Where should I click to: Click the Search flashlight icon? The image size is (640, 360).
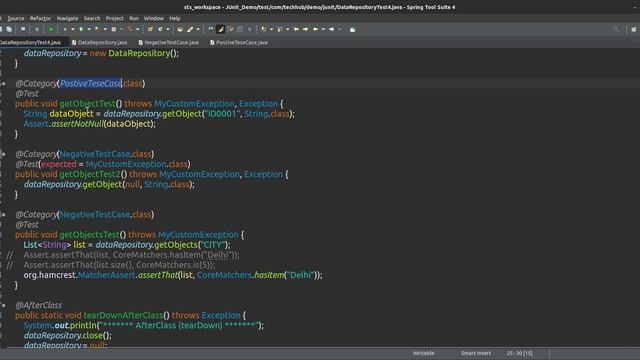(x=190, y=29)
